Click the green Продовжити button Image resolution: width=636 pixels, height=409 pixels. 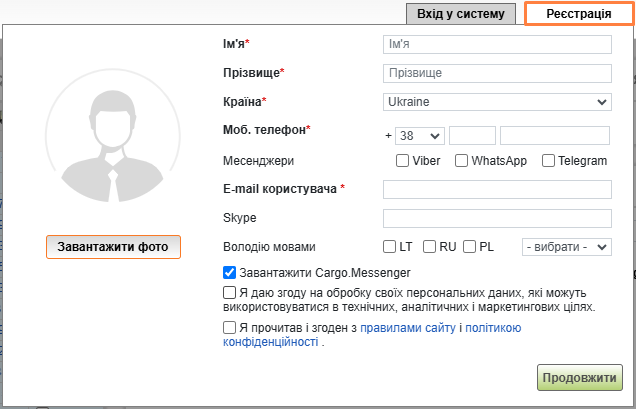(x=580, y=378)
